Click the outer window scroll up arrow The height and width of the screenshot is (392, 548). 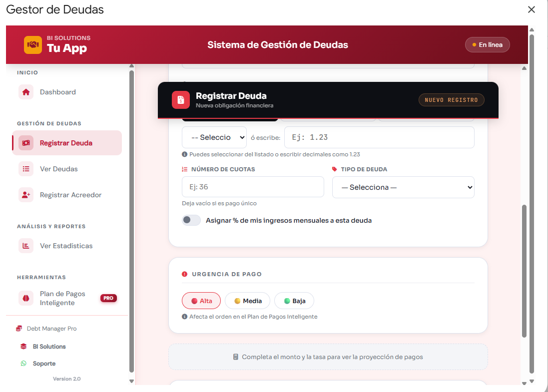532,30
